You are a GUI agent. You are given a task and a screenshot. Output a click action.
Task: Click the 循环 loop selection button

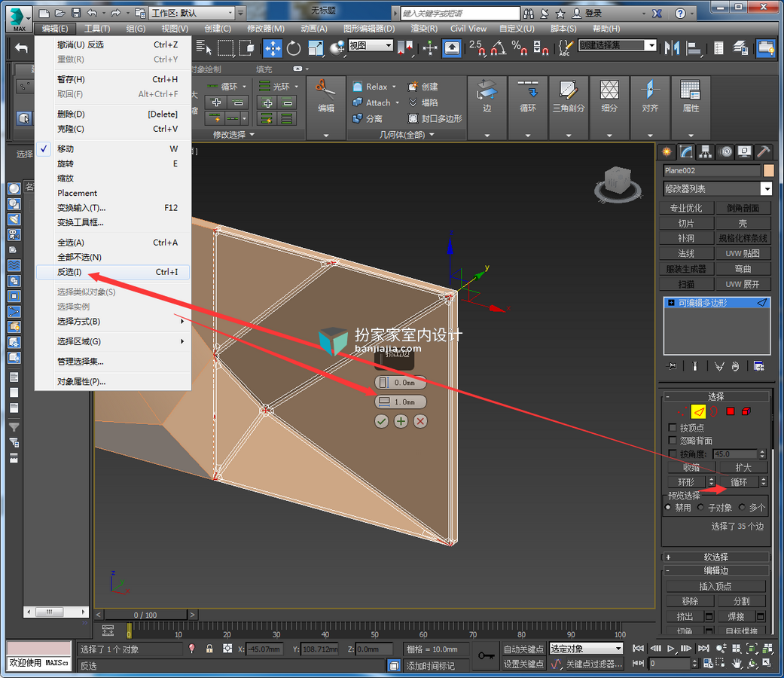click(x=739, y=482)
